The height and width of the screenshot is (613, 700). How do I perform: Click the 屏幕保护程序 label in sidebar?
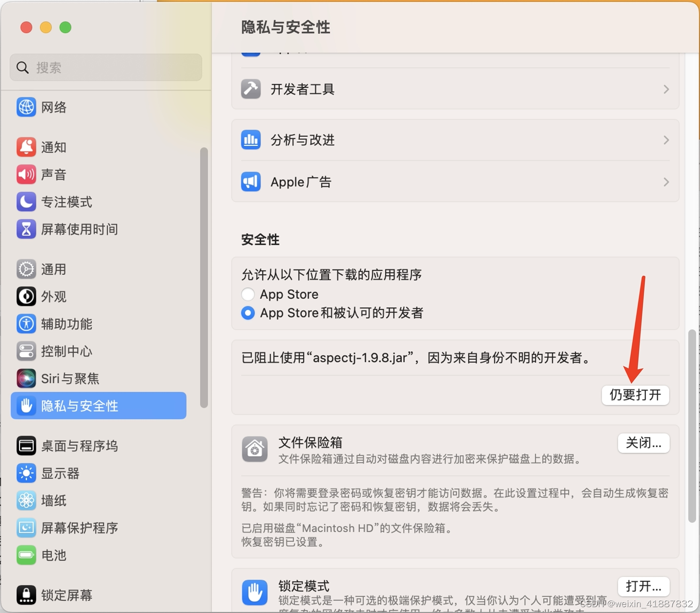pos(80,528)
